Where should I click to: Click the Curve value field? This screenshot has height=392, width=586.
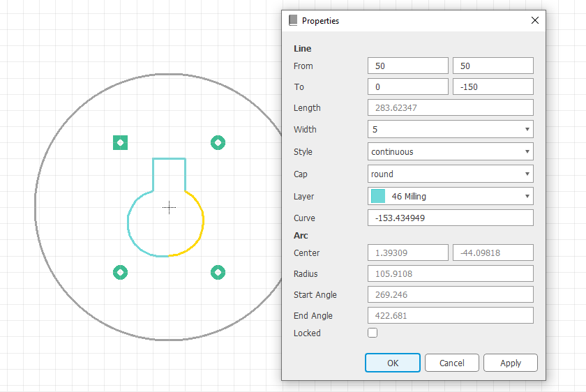click(x=451, y=218)
